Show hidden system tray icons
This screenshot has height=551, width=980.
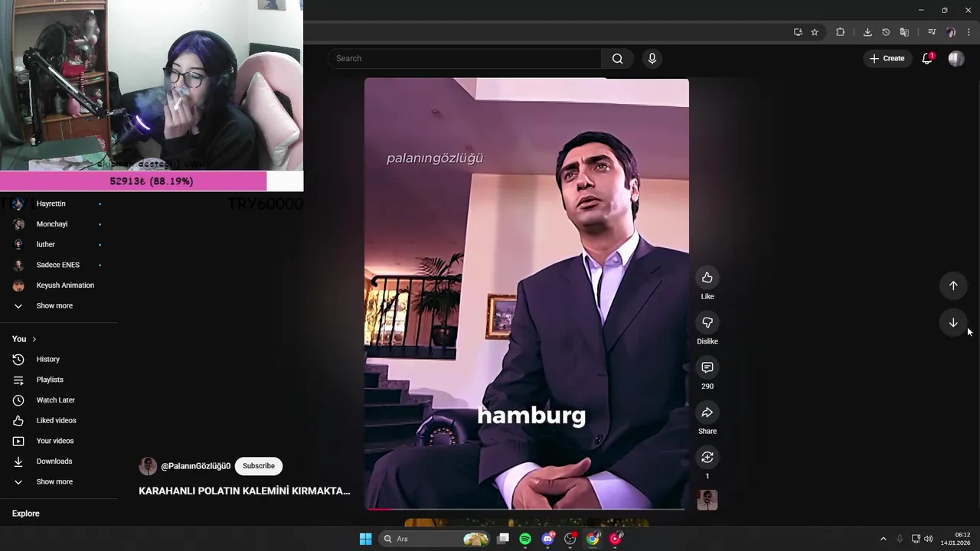883,539
